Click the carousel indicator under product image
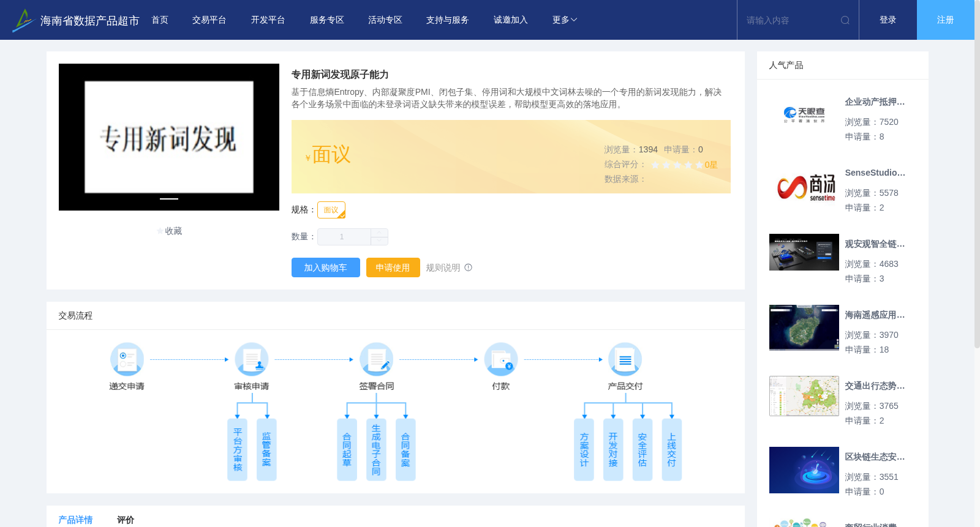This screenshot has width=980, height=527. 169,199
